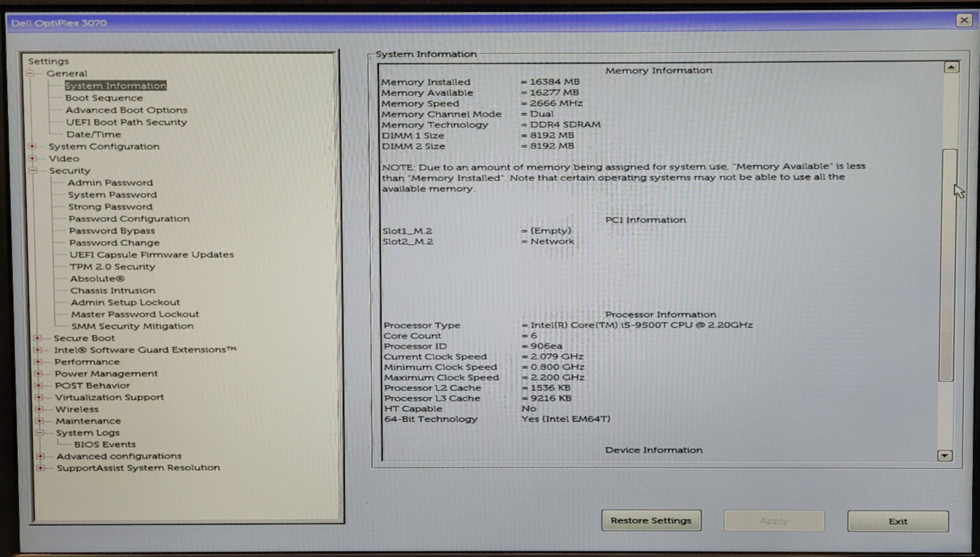Select the Maintenance category
The width and height of the screenshot is (980, 557).
[88, 421]
